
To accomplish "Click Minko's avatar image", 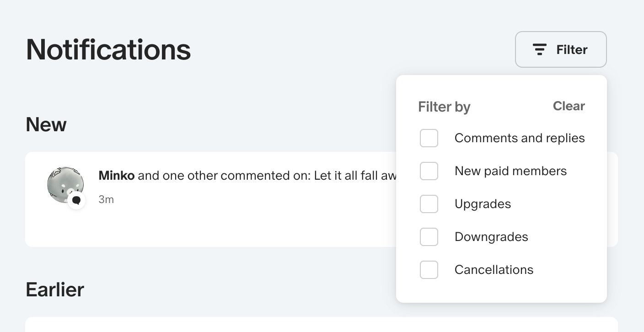I will (x=64, y=183).
